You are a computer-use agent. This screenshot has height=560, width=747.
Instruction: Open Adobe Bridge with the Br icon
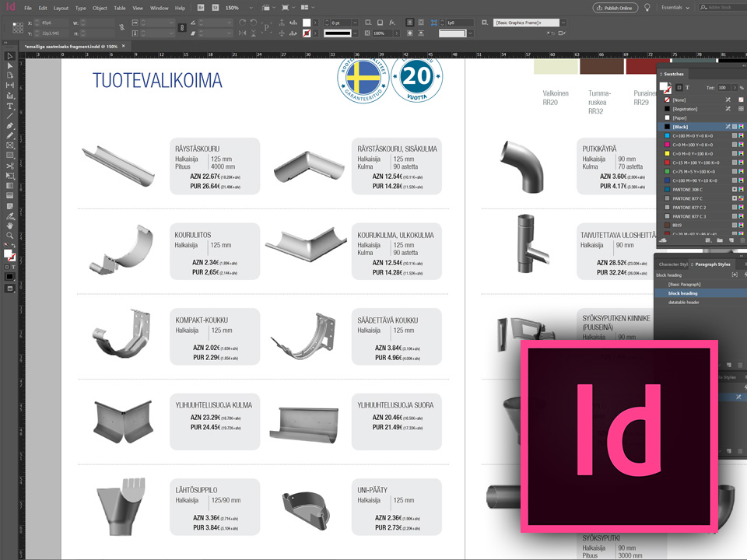click(x=201, y=8)
